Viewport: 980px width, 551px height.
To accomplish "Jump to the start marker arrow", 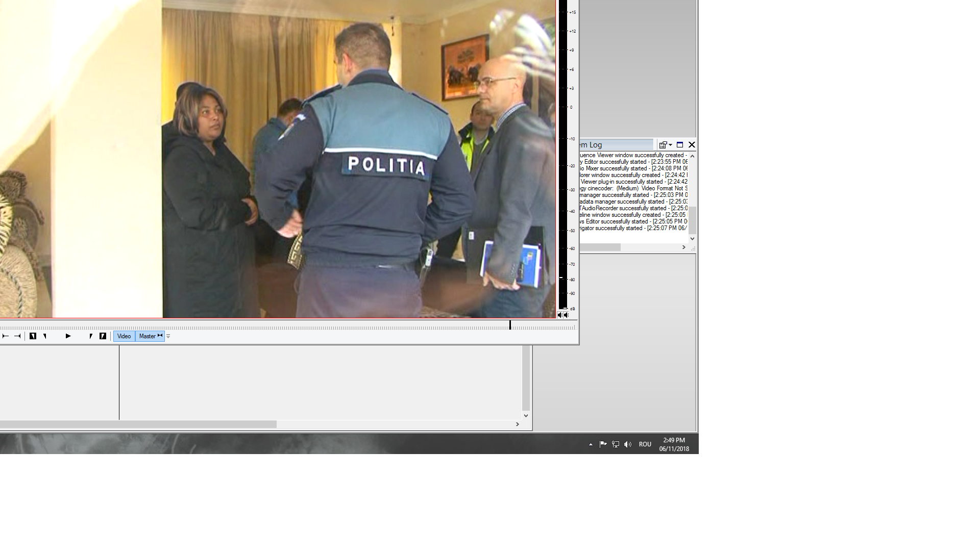I will (6, 336).
